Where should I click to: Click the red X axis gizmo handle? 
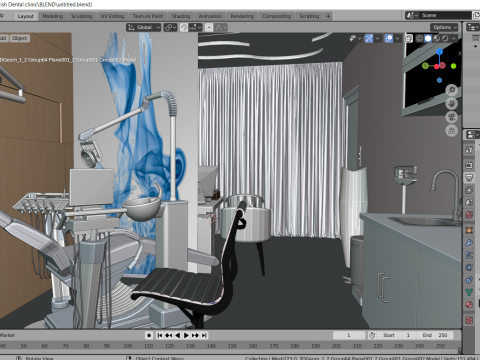click(442, 65)
